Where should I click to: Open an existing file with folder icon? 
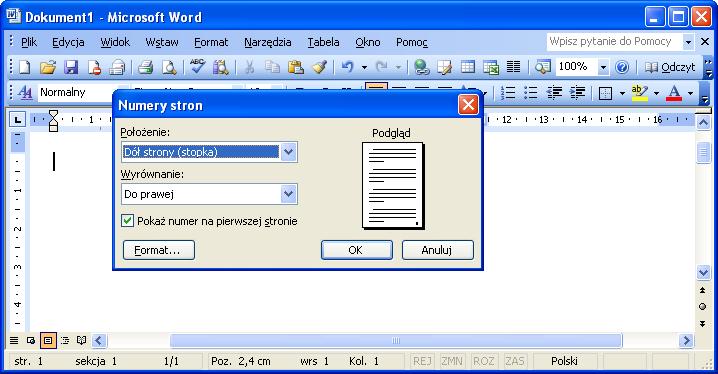(x=48, y=68)
